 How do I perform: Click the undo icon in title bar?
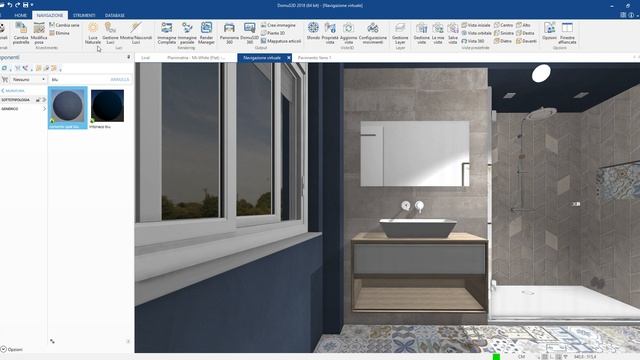click(9, 5)
